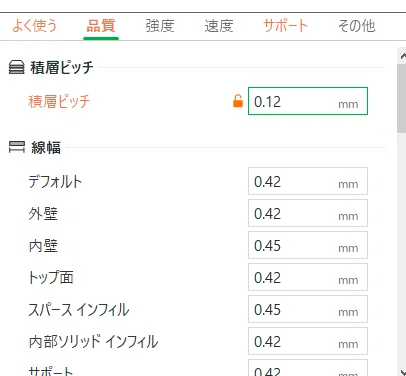Click the orange unlock icon beside 積層ピッチ
This screenshot has height=376, width=406.
click(x=238, y=101)
